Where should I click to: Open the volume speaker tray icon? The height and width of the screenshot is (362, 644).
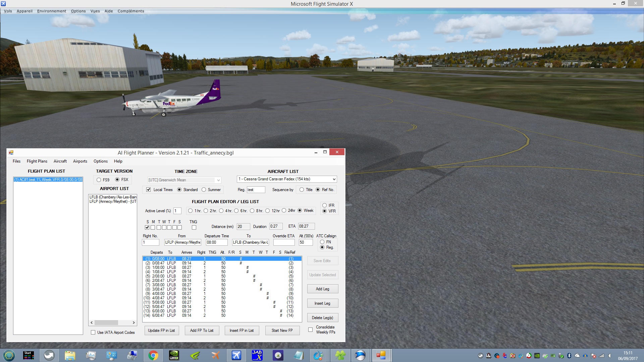609,356
